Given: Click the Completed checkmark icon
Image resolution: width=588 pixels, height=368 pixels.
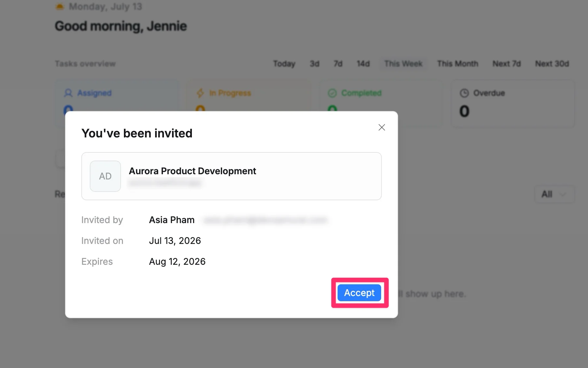Looking at the screenshot, I should [332, 93].
